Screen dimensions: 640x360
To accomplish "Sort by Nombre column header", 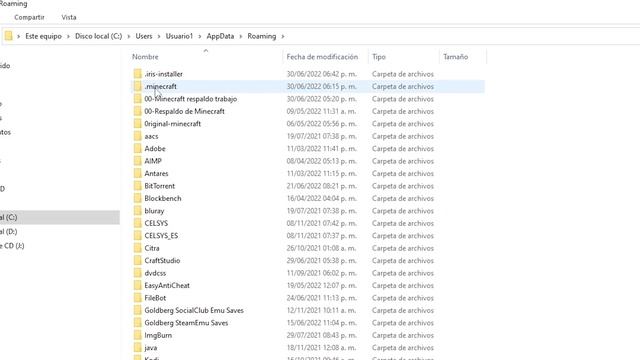I will coord(145,57).
